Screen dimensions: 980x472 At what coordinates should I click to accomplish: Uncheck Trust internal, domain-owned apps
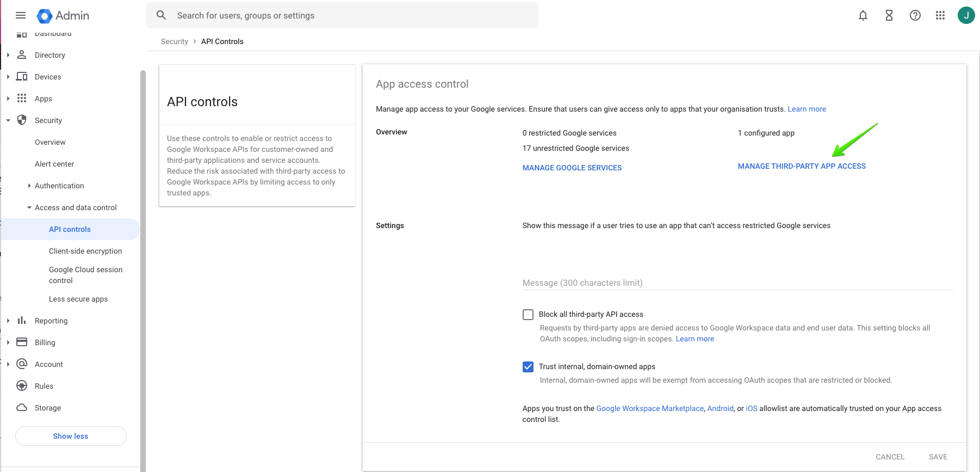coord(528,367)
